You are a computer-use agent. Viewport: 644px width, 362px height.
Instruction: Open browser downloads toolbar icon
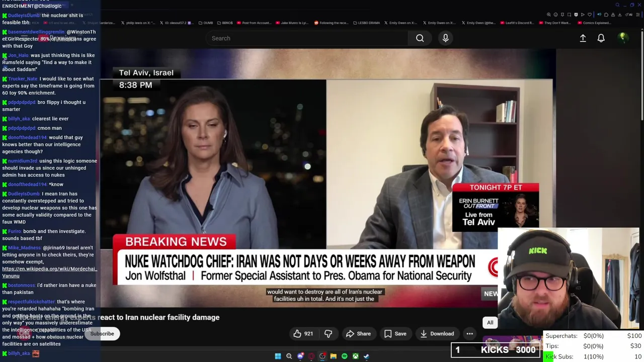620,15
